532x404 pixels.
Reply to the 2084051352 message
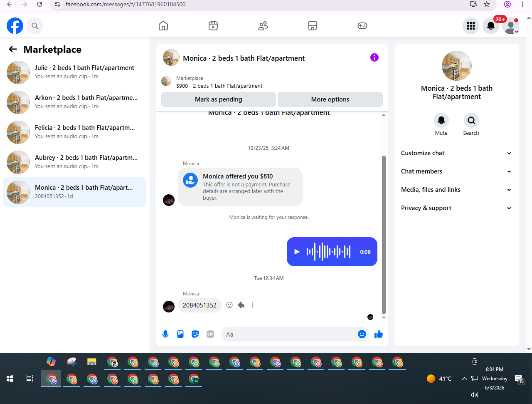point(241,305)
